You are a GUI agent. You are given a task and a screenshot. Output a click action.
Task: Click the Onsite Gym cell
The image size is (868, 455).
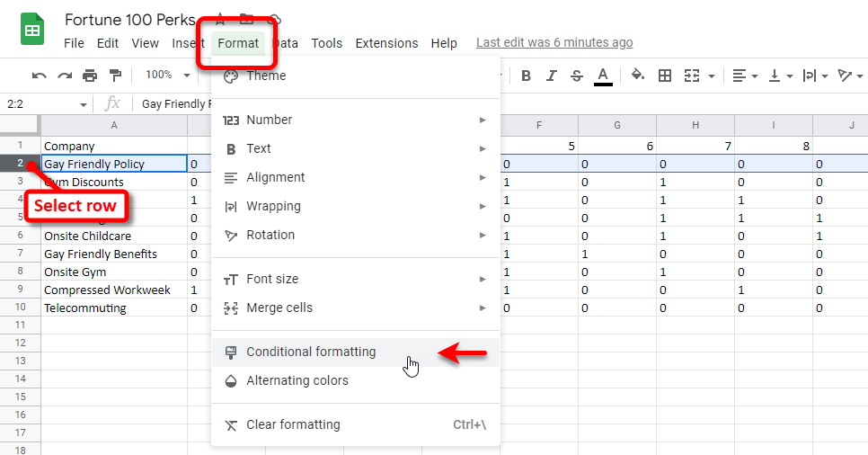click(x=114, y=272)
